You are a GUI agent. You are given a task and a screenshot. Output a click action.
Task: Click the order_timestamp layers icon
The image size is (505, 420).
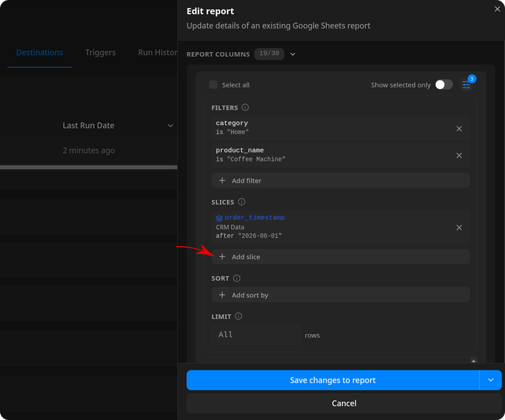tap(219, 218)
